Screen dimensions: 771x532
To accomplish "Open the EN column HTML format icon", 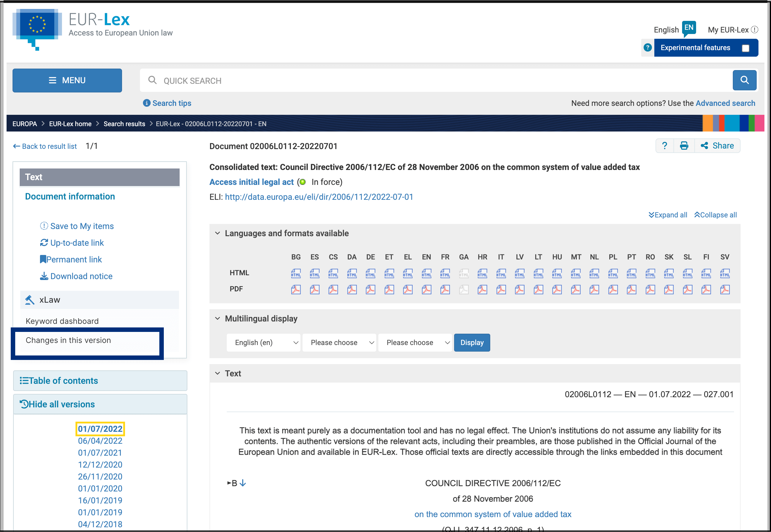I will tap(426, 273).
